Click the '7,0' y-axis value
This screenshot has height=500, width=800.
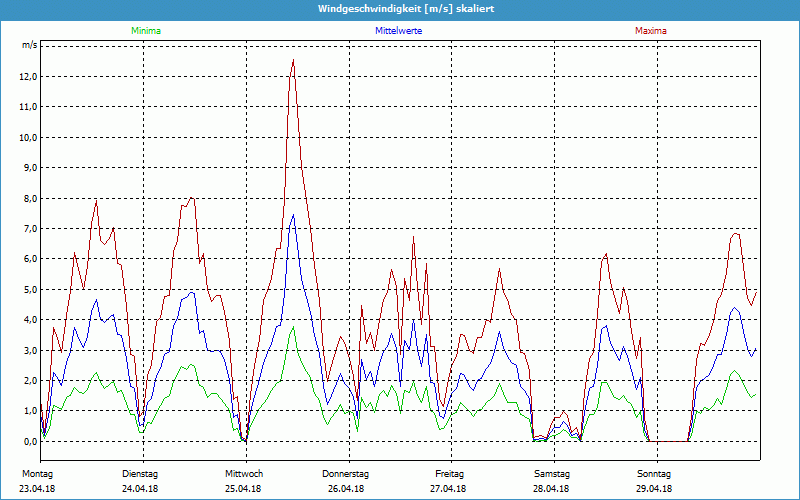point(31,229)
